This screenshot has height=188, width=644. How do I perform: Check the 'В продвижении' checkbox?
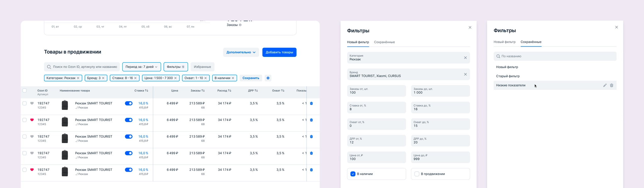pyautogui.click(x=417, y=174)
